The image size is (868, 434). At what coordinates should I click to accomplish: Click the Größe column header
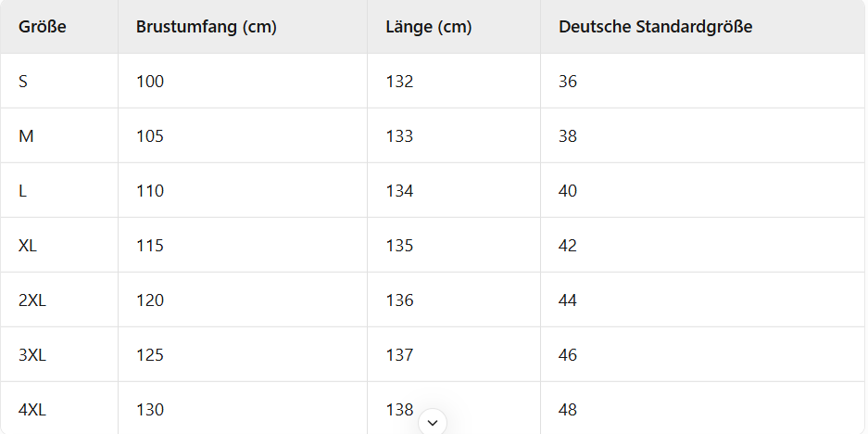pos(43,27)
